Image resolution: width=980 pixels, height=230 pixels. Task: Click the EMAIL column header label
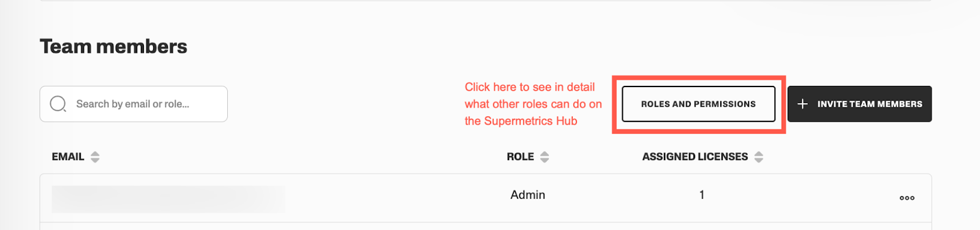68,156
